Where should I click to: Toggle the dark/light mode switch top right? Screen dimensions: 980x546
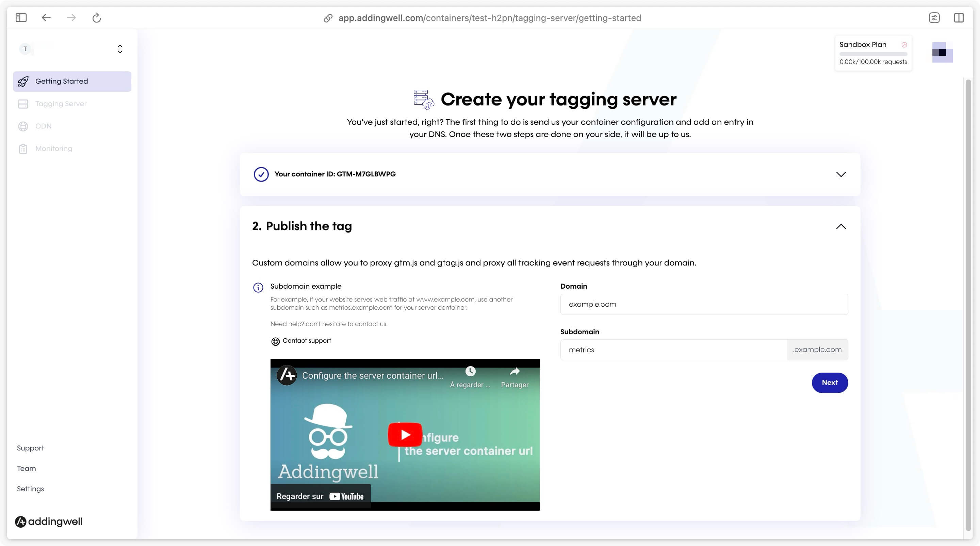942,52
